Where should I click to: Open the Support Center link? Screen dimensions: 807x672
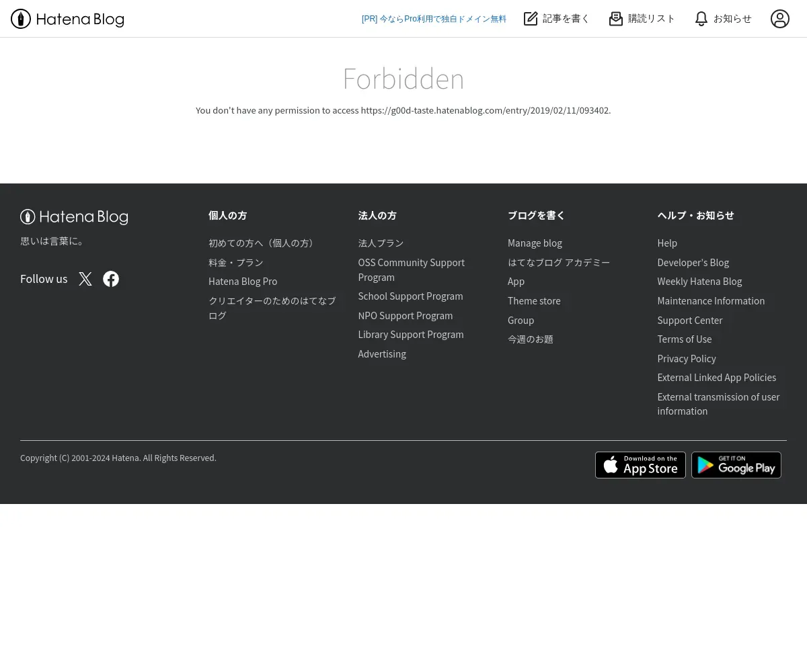690,321
